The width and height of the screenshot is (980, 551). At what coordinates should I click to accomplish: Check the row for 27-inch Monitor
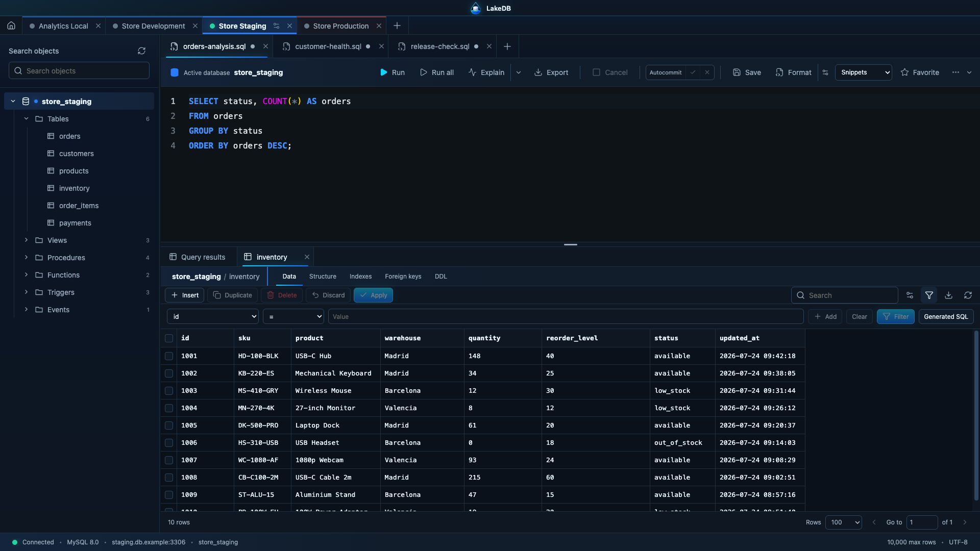click(x=169, y=408)
